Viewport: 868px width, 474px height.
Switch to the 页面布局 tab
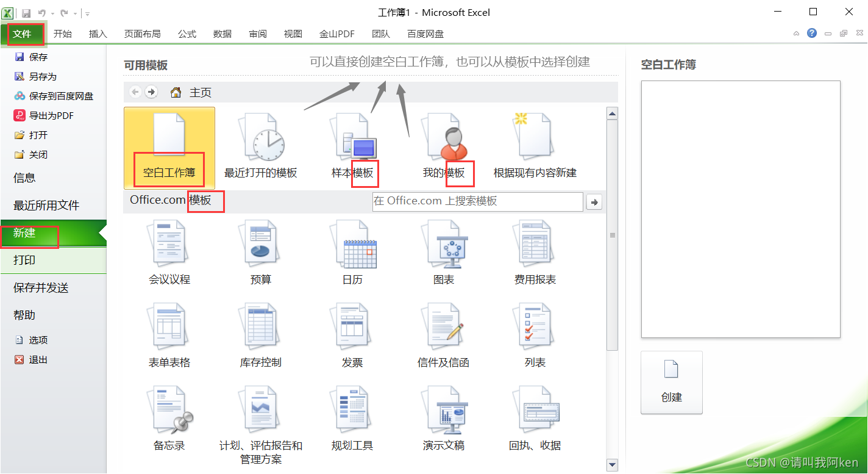point(143,34)
